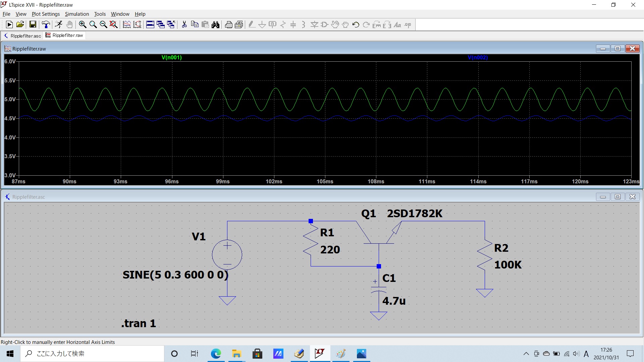Click the Print icon in toolbar
This screenshot has height=362, width=644.
[229, 24]
